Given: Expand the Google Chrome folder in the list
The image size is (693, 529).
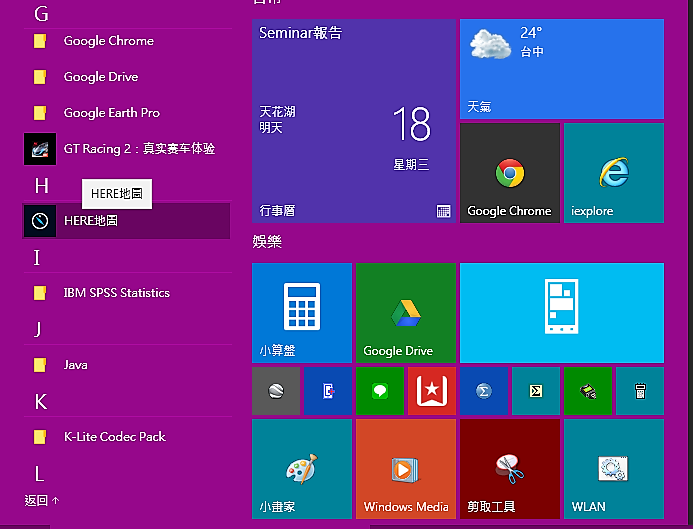Looking at the screenshot, I should point(126,41).
